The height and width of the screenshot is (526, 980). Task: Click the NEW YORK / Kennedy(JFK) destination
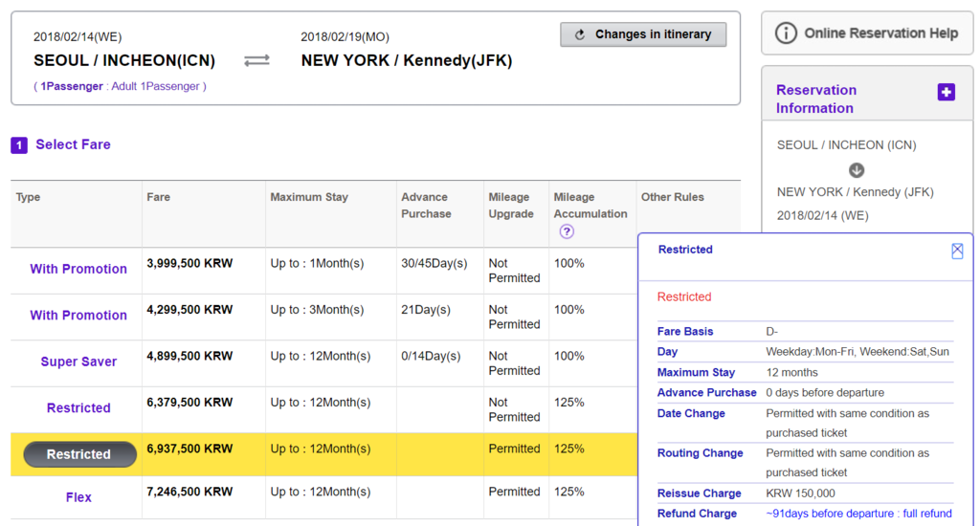[x=407, y=60]
